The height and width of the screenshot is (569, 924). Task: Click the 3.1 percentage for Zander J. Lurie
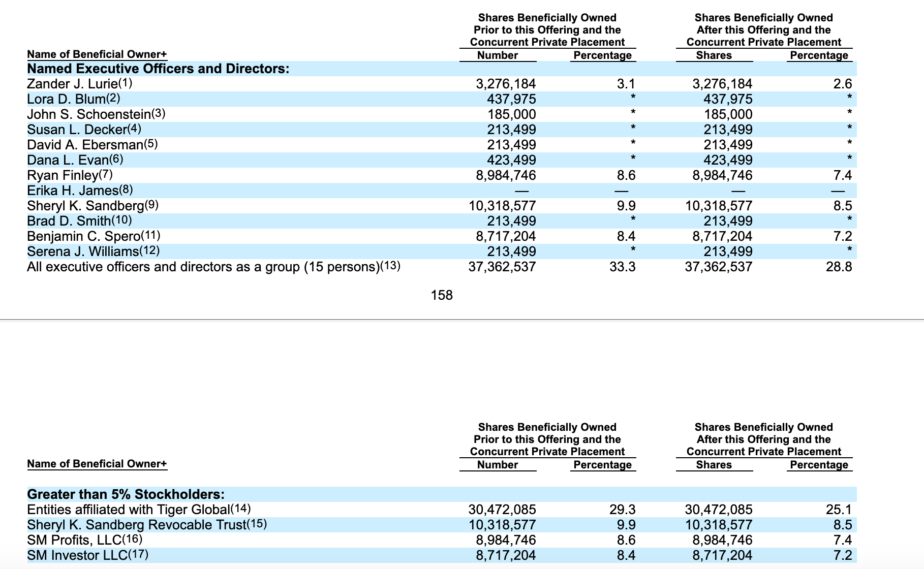626,83
